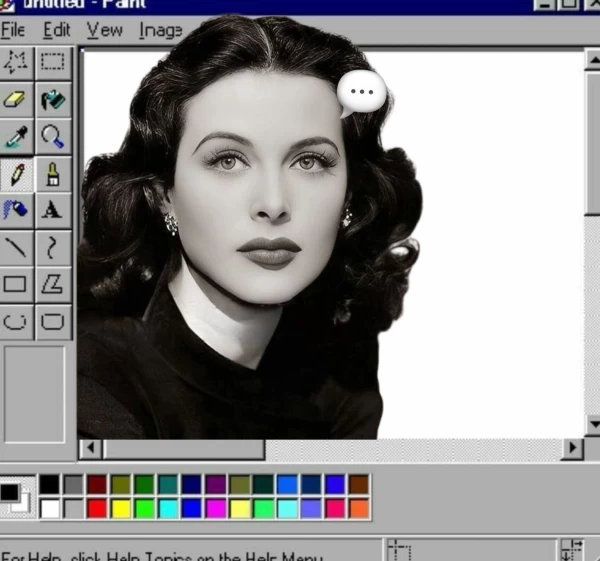The image size is (600, 561).
Task: Choose the rectangular Select tool
Action: coord(53,62)
